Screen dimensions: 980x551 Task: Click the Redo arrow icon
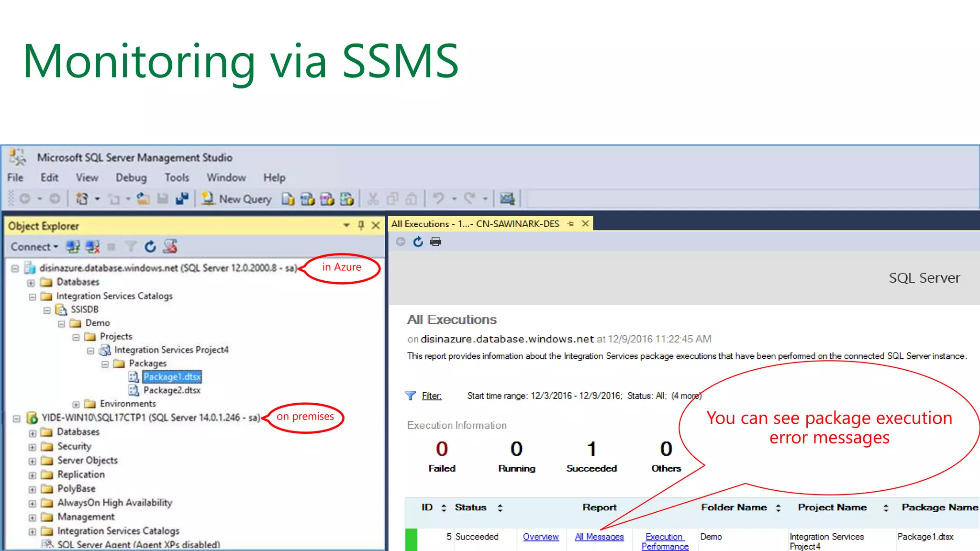469,198
